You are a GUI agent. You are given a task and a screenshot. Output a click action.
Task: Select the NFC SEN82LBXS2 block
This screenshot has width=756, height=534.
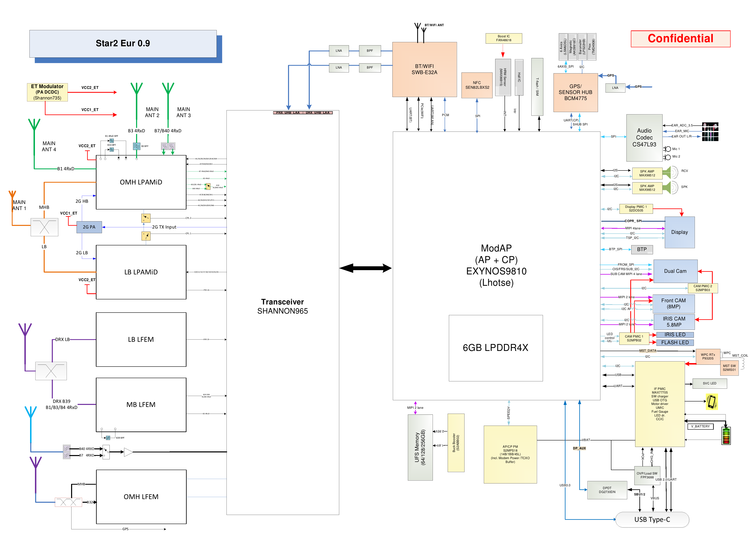coord(477,85)
